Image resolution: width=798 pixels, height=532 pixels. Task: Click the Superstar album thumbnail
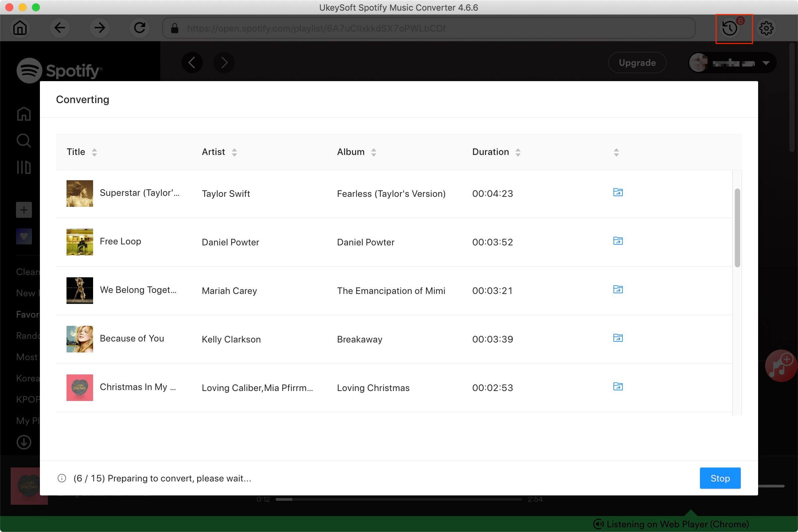coord(79,193)
